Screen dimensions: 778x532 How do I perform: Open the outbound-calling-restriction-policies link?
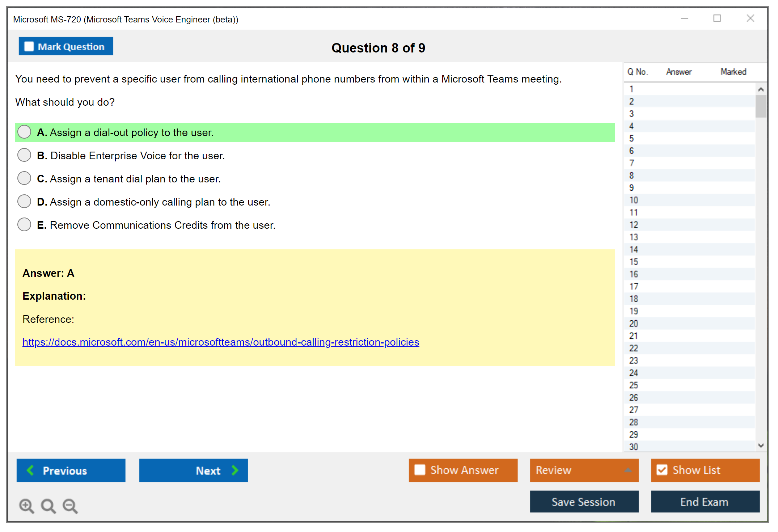(221, 342)
